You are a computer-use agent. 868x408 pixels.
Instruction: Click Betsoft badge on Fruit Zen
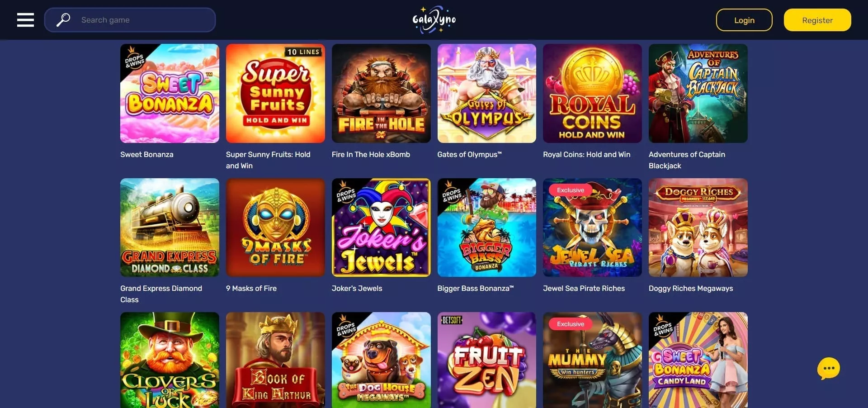pyautogui.click(x=452, y=320)
